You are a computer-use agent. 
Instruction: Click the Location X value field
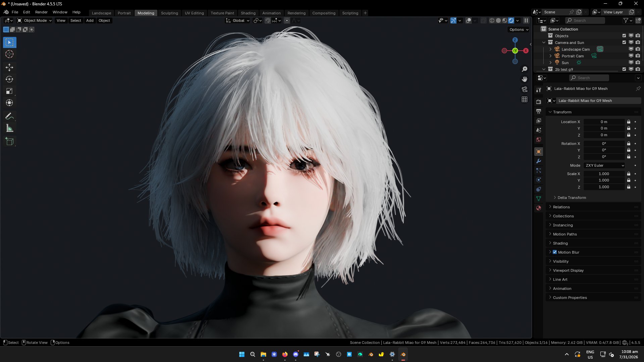click(604, 122)
